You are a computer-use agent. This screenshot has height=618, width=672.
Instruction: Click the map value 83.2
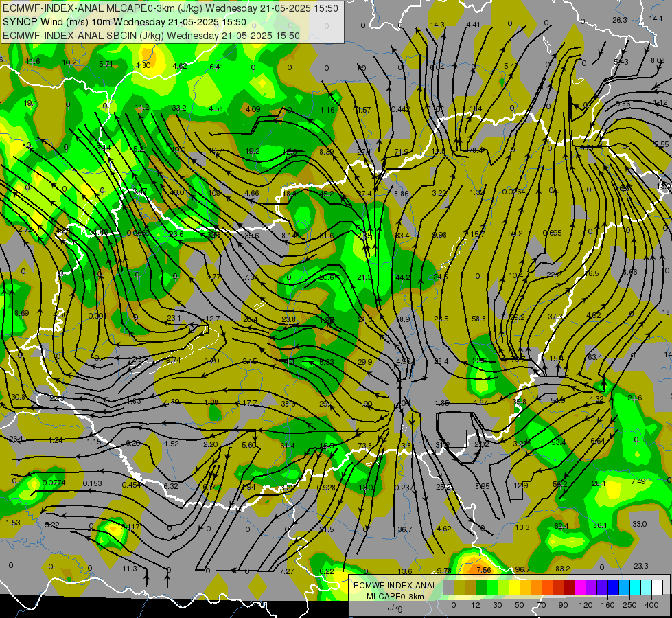point(563,569)
